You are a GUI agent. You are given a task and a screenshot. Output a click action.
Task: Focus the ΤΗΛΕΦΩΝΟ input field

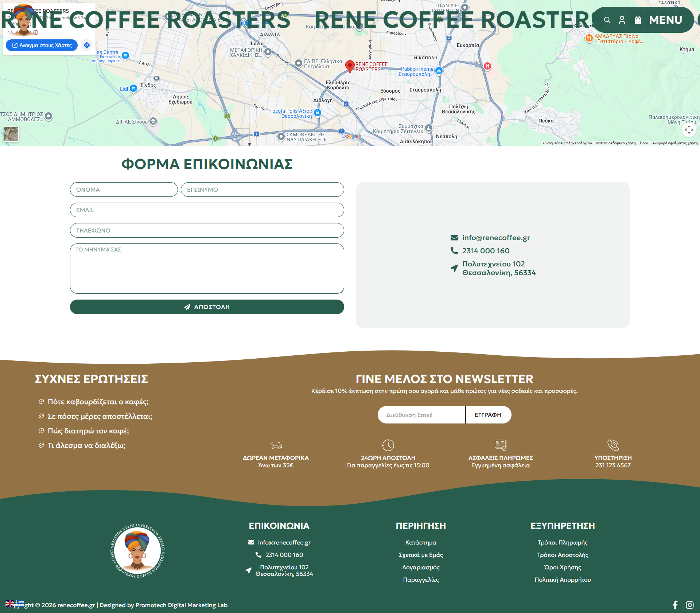tap(207, 230)
